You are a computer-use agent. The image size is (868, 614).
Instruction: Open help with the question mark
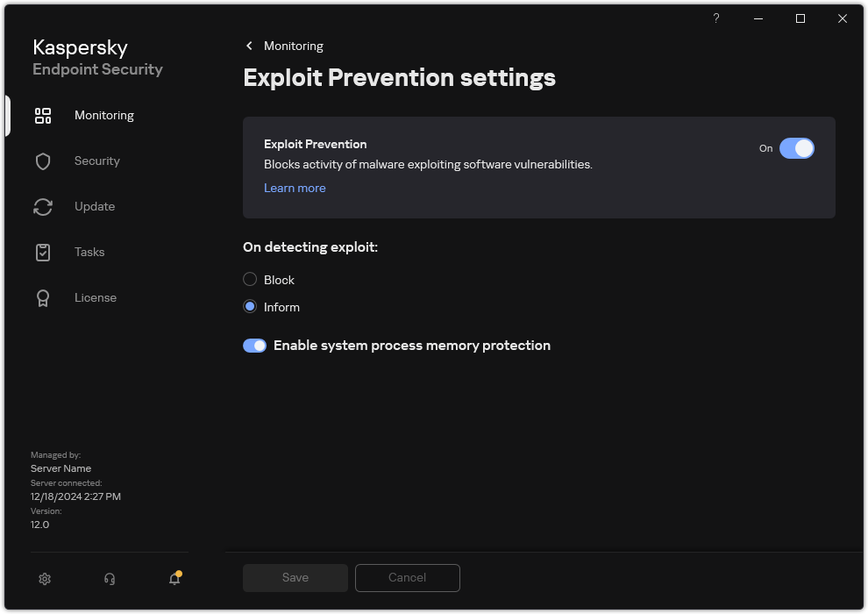pos(715,18)
